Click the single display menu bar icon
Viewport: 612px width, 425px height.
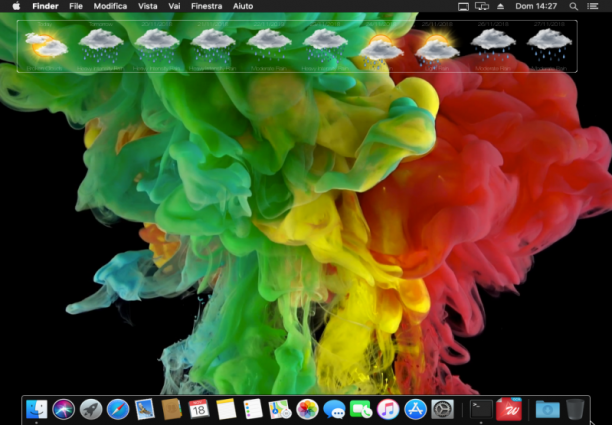point(463,6)
